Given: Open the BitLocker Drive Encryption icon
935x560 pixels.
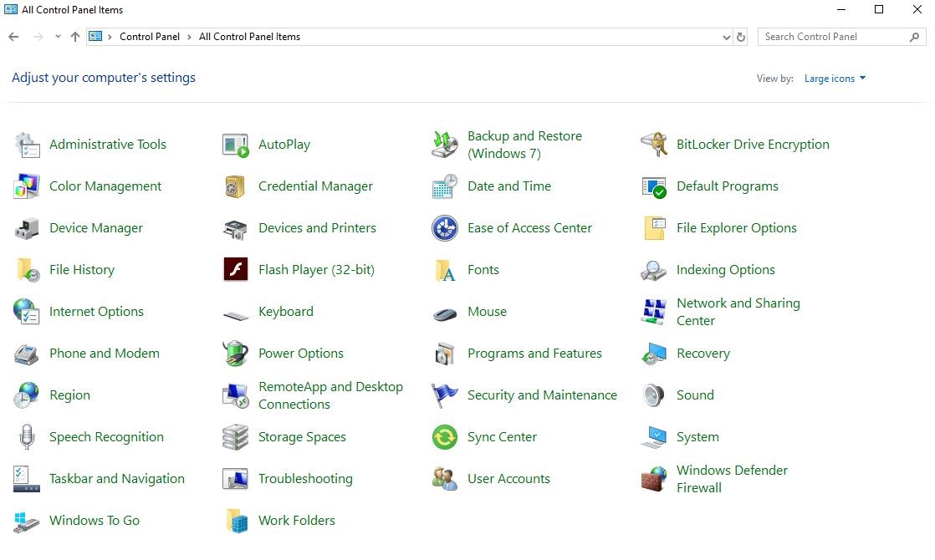Looking at the screenshot, I should click(654, 145).
